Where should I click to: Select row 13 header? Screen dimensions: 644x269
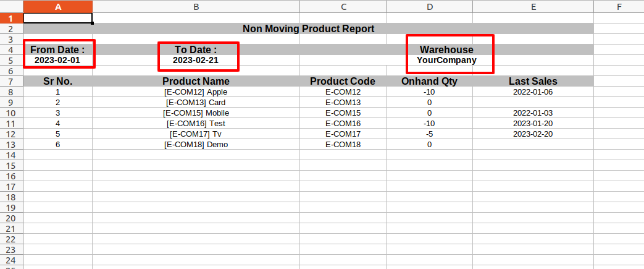click(x=12, y=144)
